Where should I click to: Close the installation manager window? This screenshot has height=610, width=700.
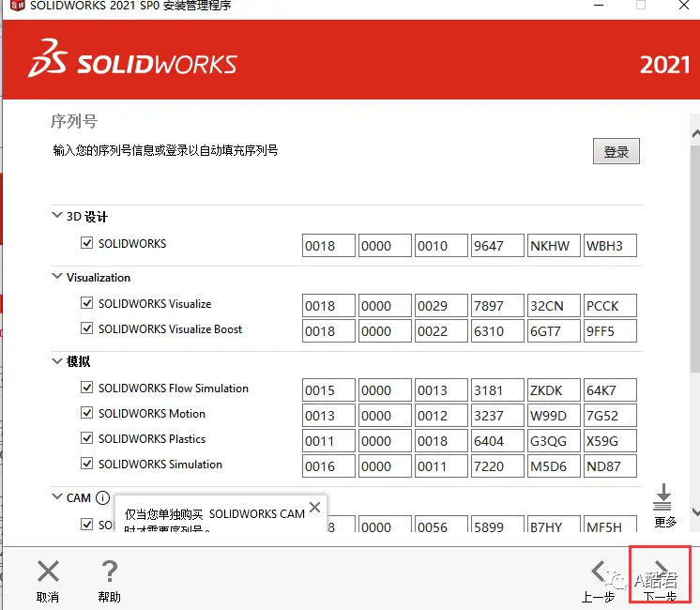tap(683, 5)
